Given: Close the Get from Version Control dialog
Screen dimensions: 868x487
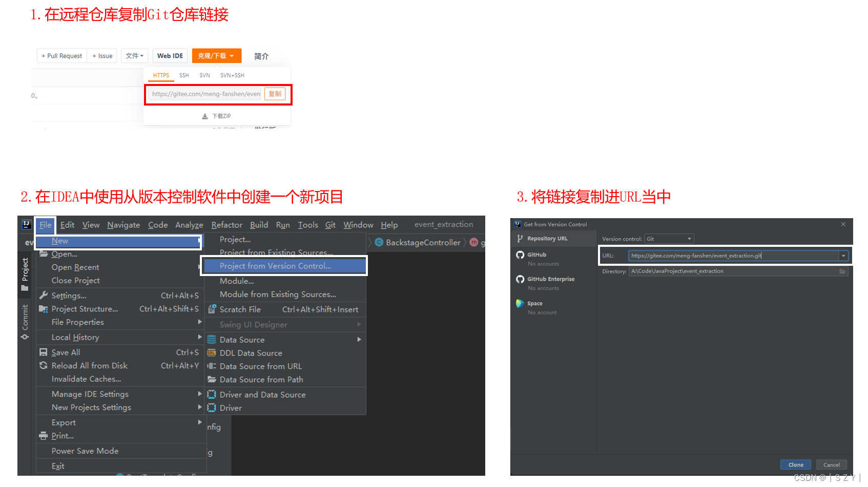Looking at the screenshot, I should [843, 224].
